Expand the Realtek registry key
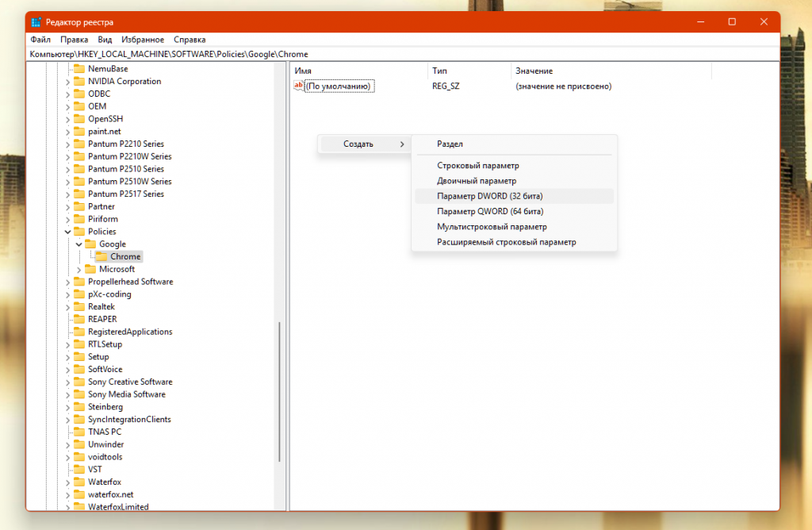The height and width of the screenshot is (530, 812). [67, 306]
